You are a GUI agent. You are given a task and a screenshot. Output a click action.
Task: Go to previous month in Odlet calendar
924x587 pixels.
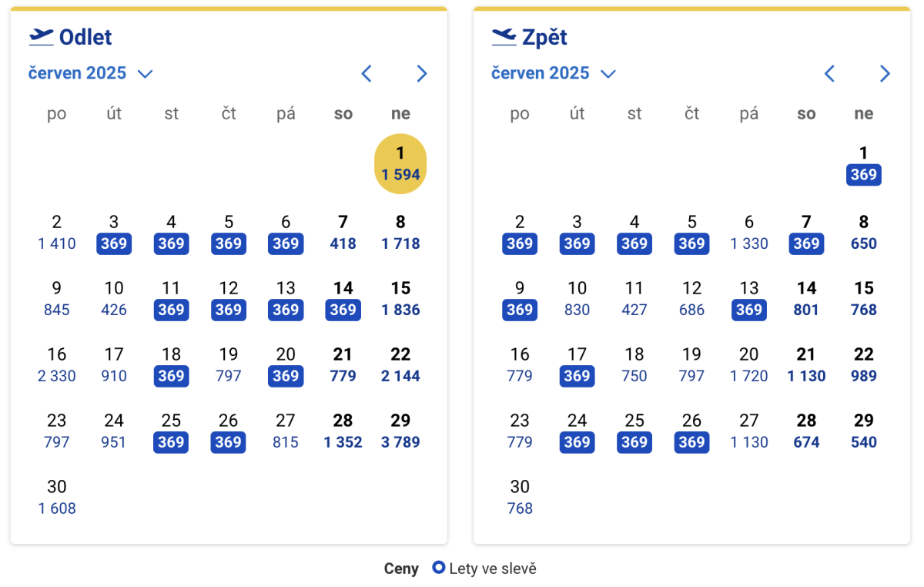point(367,74)
